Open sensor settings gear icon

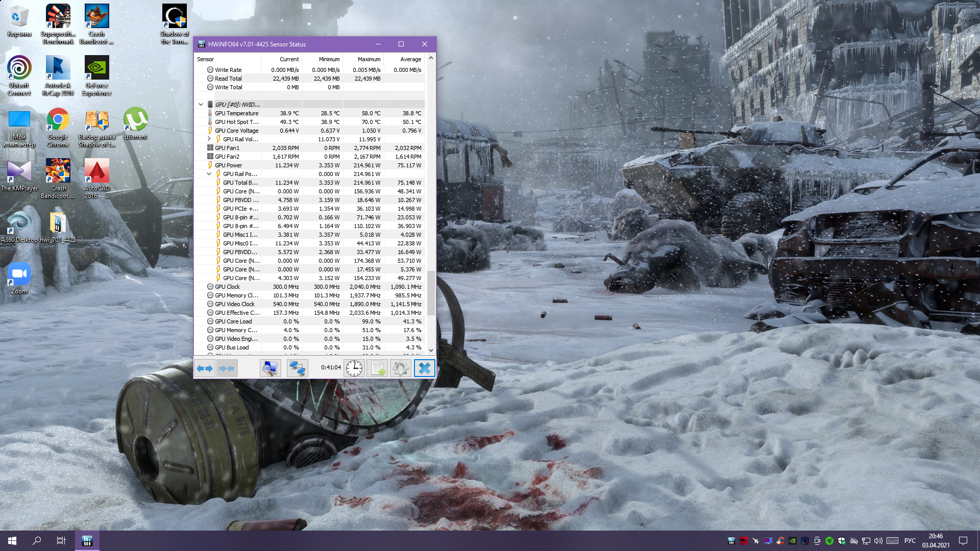401,368
